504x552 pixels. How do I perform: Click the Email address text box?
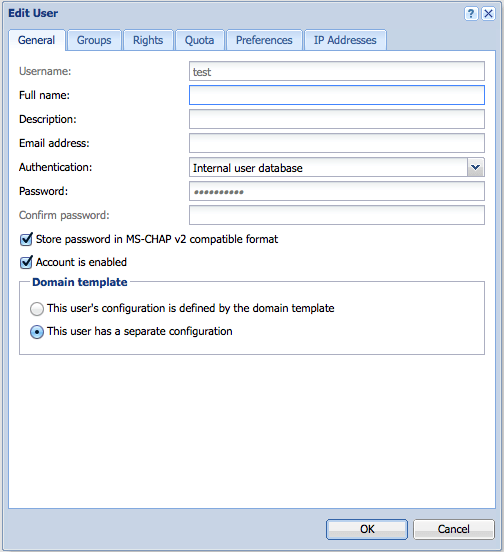tap(336, 143)
